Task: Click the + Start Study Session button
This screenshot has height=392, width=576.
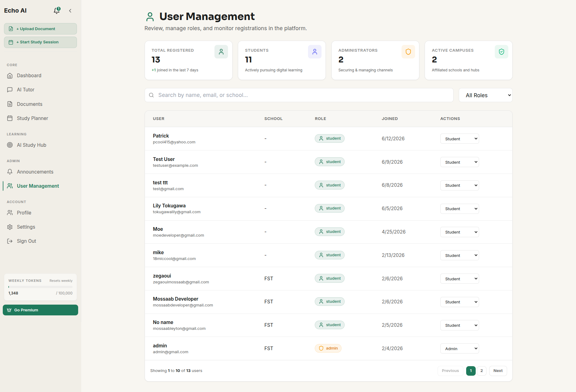Action: tap(40, 42)
